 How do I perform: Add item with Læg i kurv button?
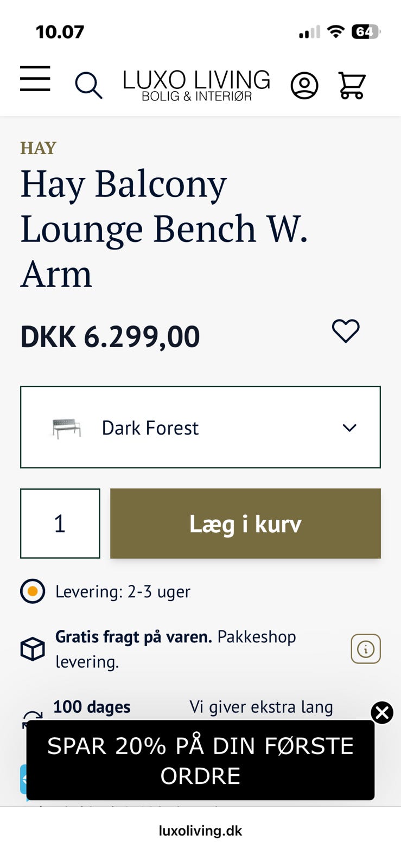245,524
